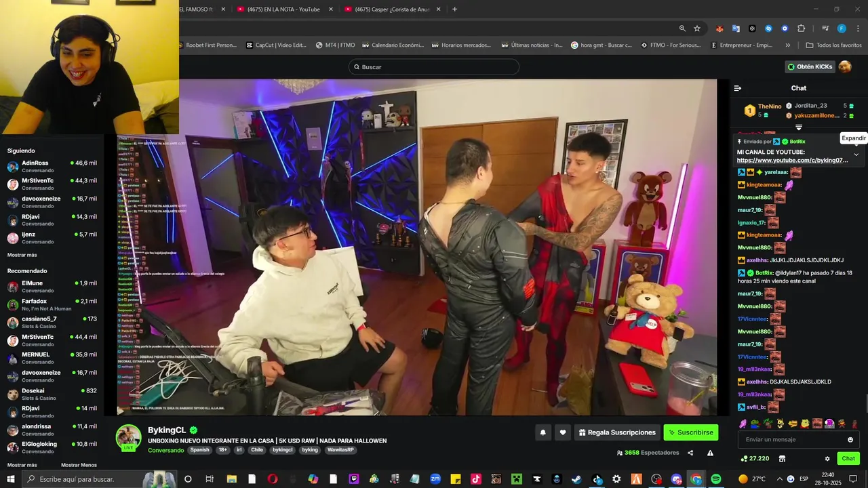Viewport: 868px width, 488px height.
Task: Click the heart follow icon
Action: [563, 432]
